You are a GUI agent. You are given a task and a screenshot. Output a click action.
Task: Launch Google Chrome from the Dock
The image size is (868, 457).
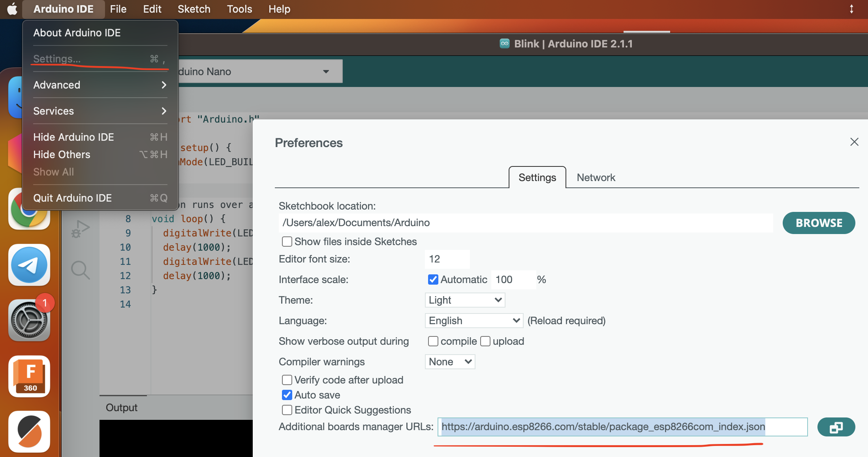coord(29,210)
